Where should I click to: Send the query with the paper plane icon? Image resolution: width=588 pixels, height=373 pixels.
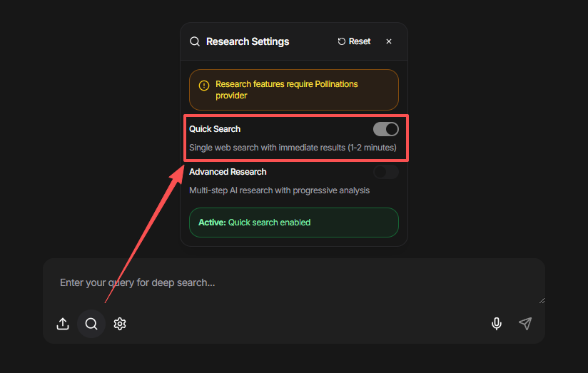coord(525,324)
